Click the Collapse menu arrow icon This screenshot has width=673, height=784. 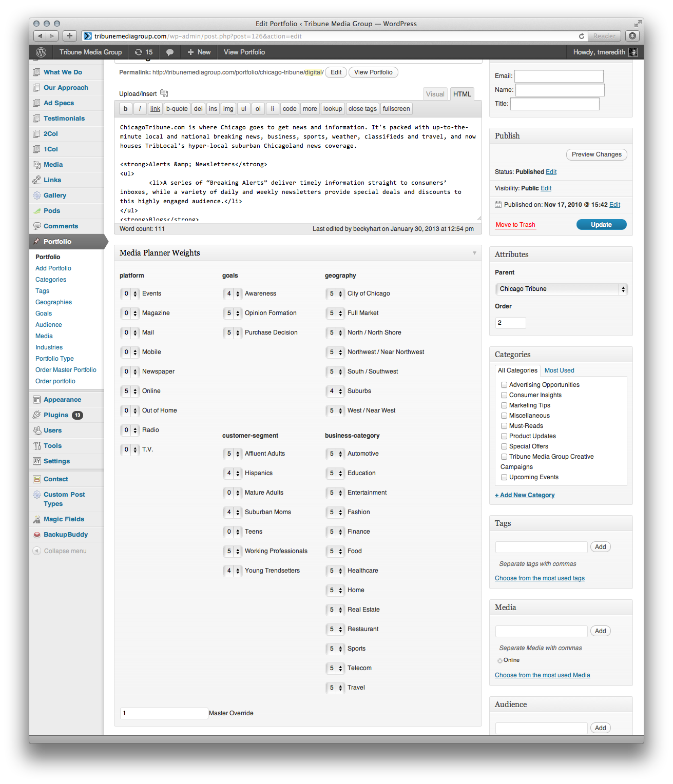pyautogui.click(x=36, y=551)
